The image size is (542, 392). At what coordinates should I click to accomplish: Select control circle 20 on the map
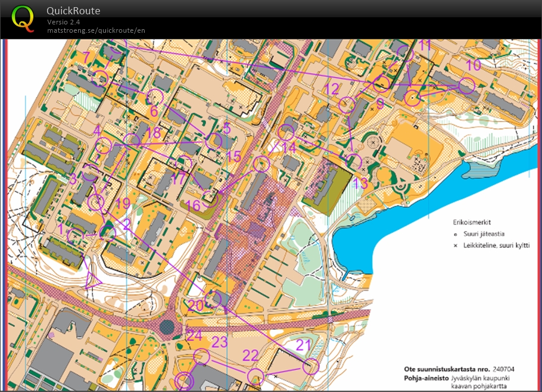tap(213, 299)
